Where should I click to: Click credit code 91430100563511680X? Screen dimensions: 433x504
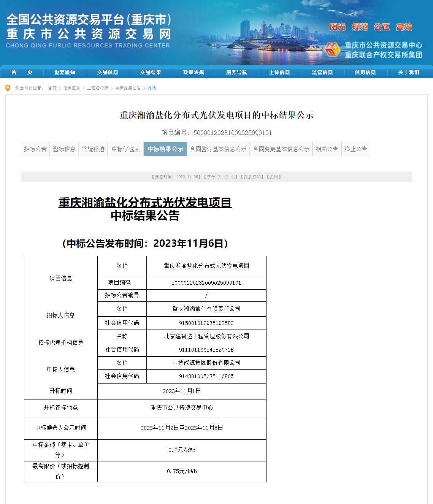[x=206, y=376]
